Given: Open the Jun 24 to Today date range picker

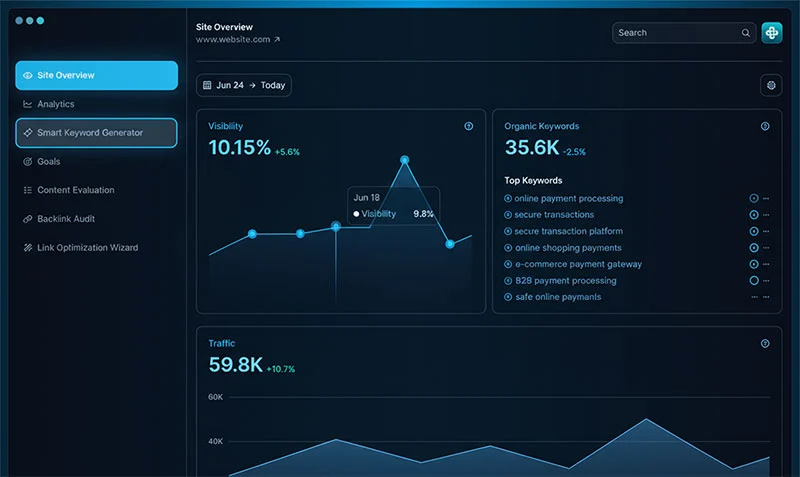Looking at the screenshot, I should (244, 86).
